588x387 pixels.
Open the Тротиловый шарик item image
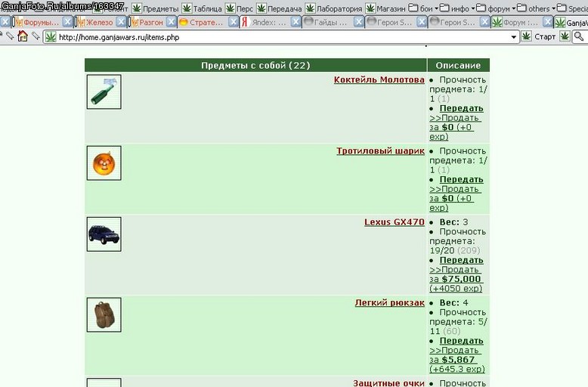click(104, 163)
